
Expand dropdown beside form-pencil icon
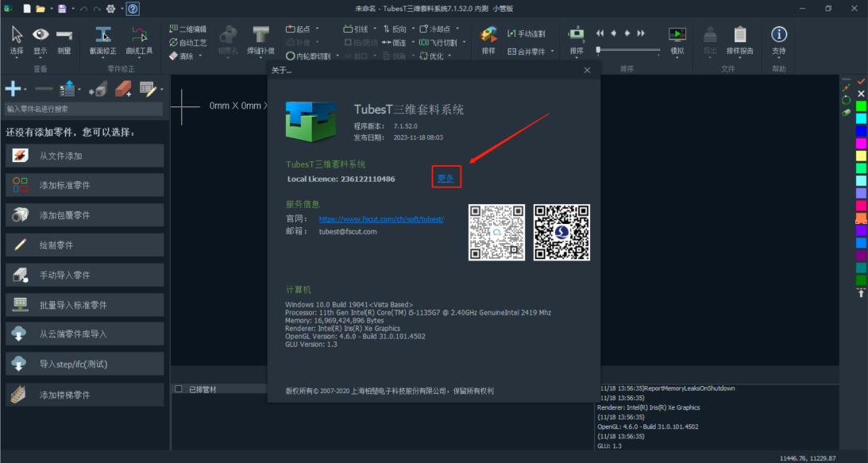pos(162,89)
